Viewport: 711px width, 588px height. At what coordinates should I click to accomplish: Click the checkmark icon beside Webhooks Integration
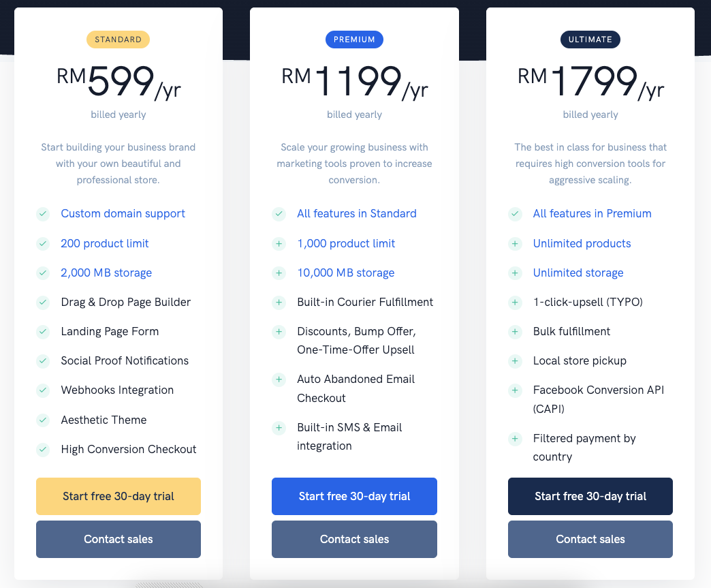43,390
